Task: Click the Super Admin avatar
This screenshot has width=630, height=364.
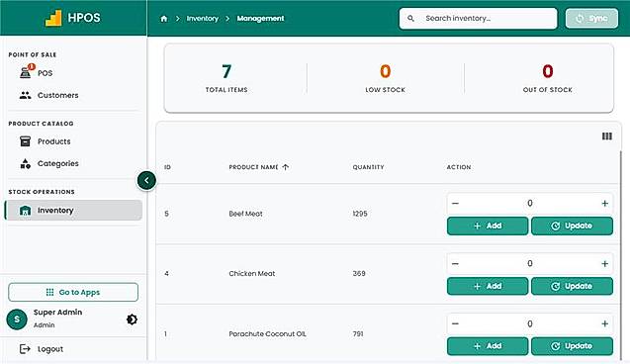Action: pos(17,319)
